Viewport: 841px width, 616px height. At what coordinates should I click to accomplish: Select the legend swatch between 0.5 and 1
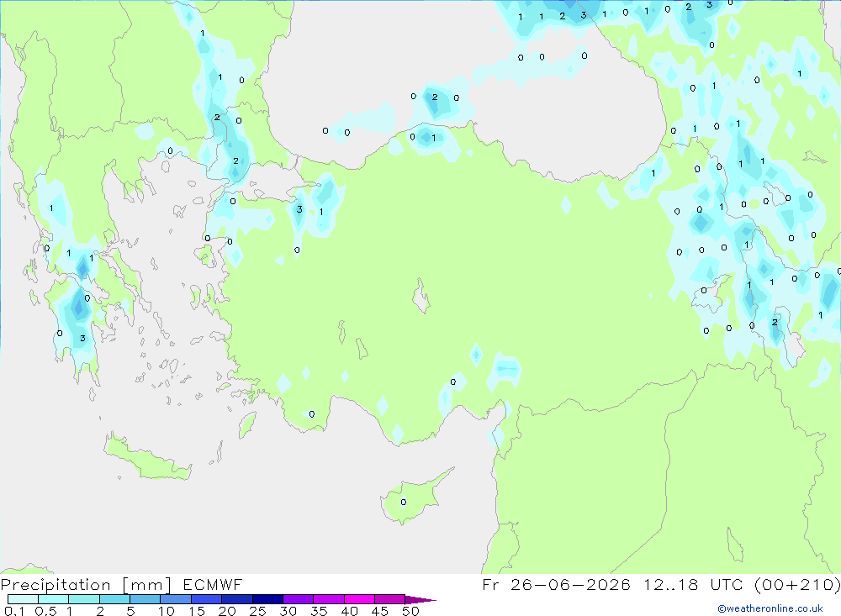click(x=54, y=599)
